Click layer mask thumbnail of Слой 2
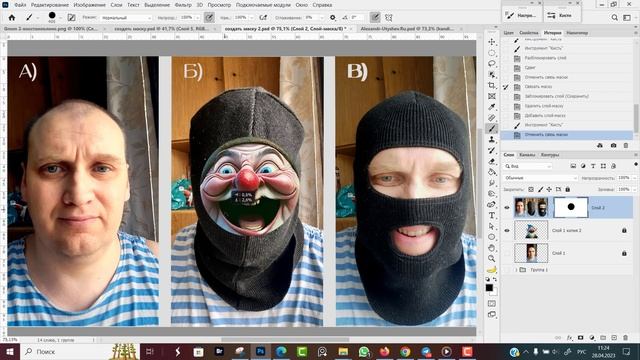This screenshot has width=640, height=360. (x=571, y=207)
